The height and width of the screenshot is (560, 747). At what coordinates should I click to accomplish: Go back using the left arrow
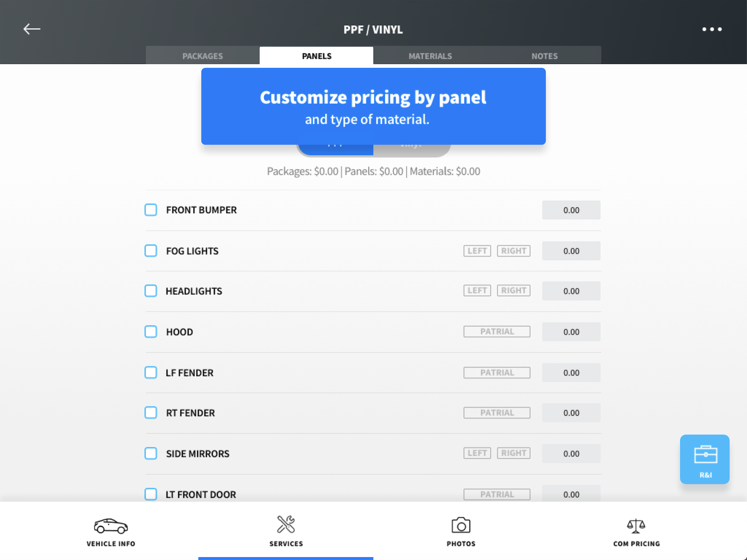[32, 29]
